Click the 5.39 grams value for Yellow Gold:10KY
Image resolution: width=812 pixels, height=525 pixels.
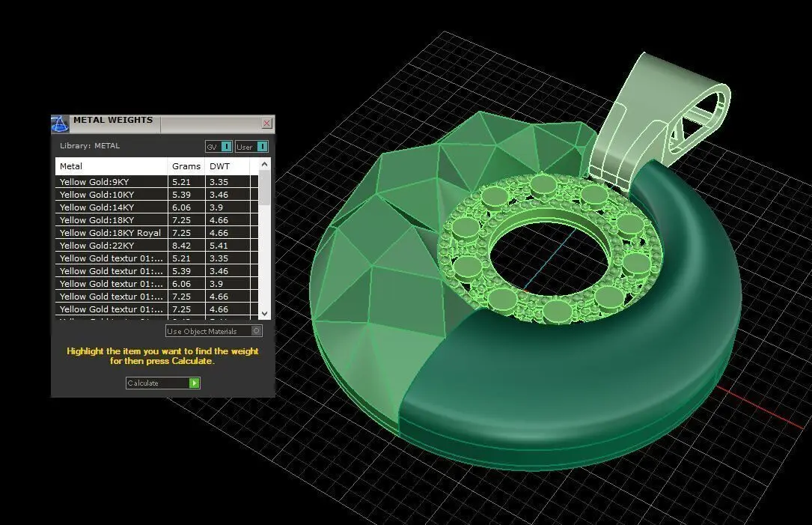pos(181,195)
